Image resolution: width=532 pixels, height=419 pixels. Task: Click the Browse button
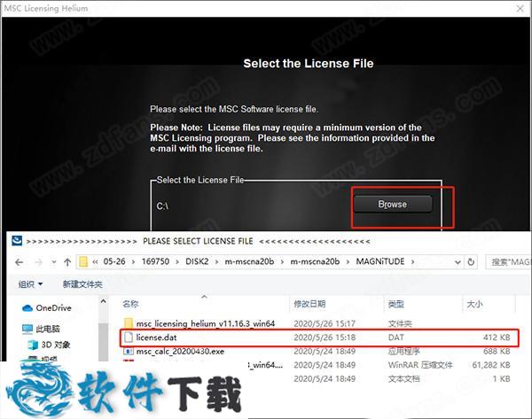click(x=393, y=204)
